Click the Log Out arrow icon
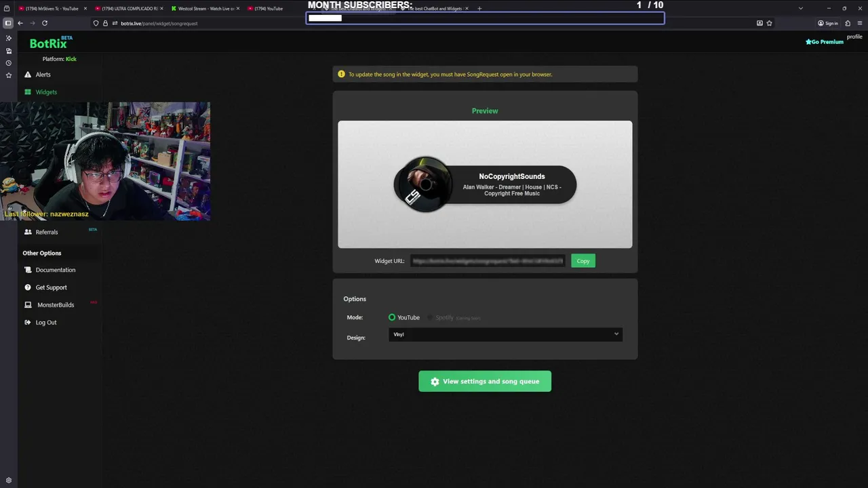This screenshot has width=868, height=488. (28, 323)
